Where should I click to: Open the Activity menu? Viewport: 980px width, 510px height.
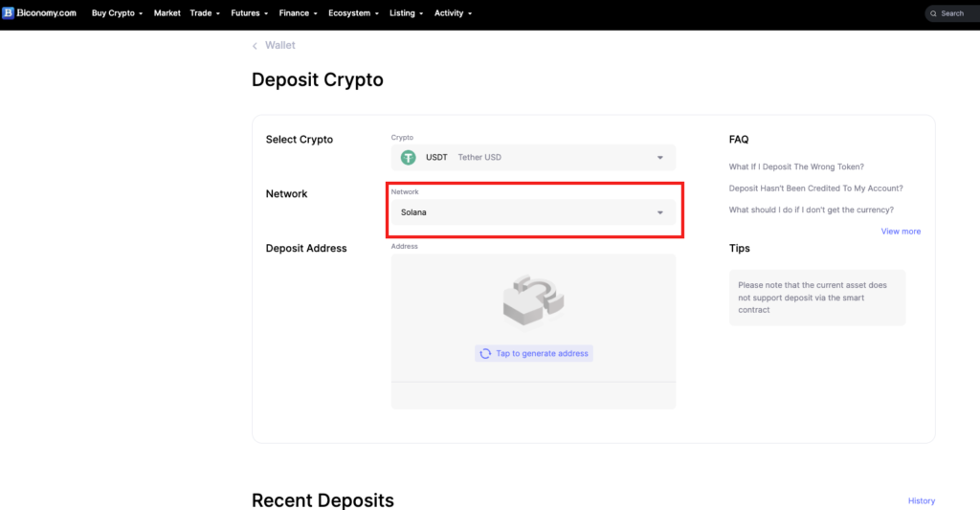click(x=453, y=13)
